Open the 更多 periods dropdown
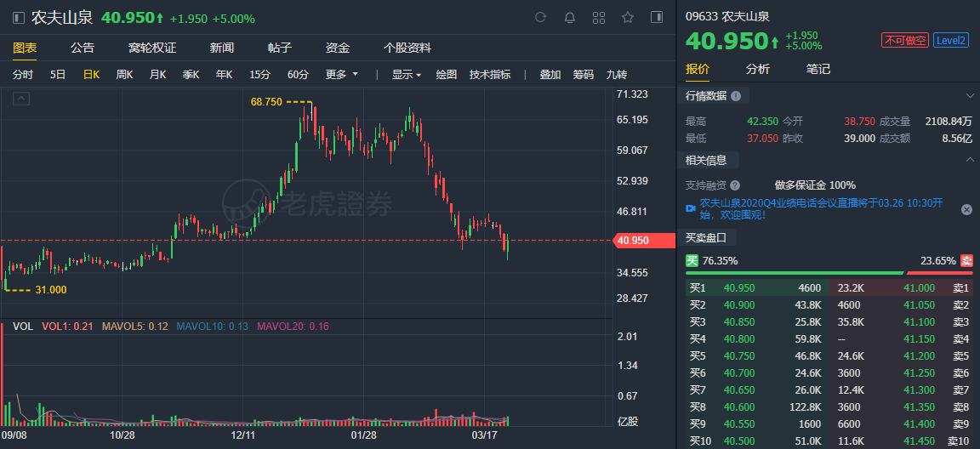 click(x=342, y=74)
